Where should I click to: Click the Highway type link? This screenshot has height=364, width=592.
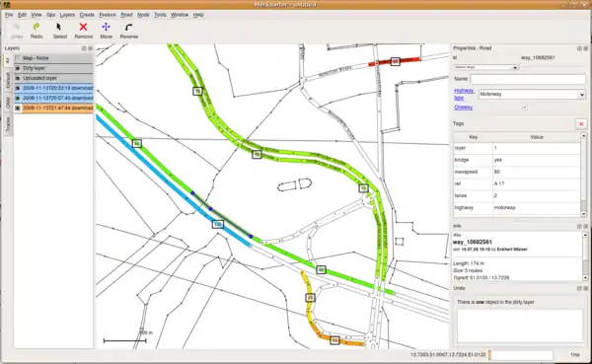(464, 94)
